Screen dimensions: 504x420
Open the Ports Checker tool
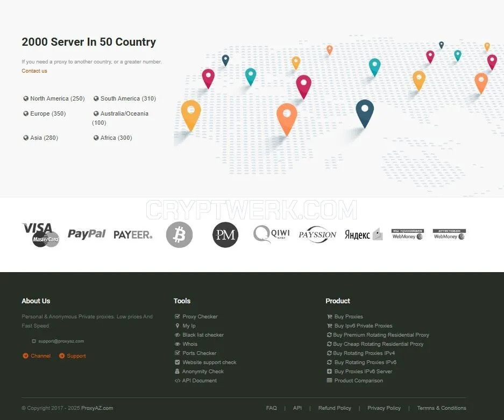point(199,353)
